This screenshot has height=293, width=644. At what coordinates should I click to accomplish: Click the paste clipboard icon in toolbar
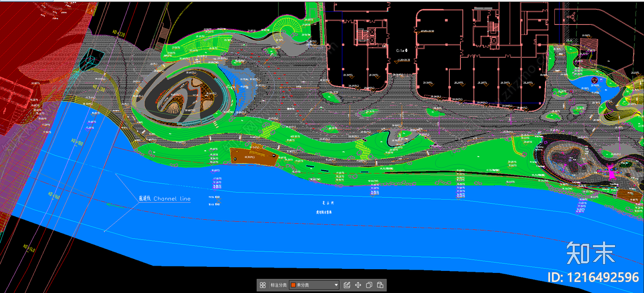[x=380, y=285]
